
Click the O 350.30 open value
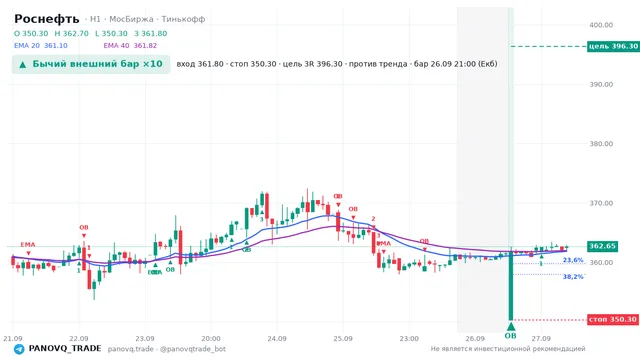tap(31, 33)
